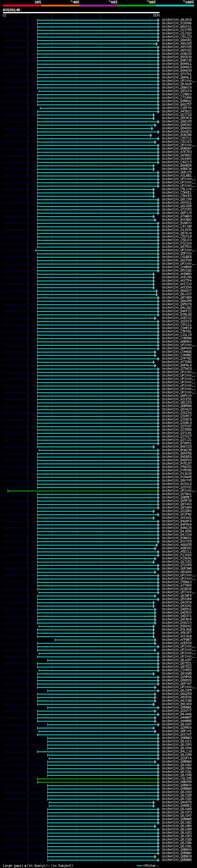Choose hit UniRef100_B9SD38
197x868 pixels.
tap(177, 57)
